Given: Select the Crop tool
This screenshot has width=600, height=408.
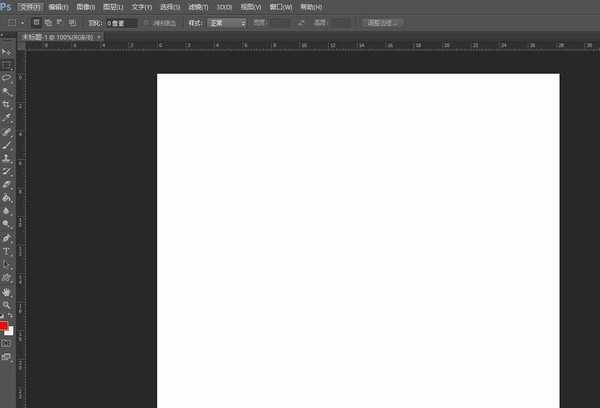Looking at the screenshot, I should [x=6, y=104].
